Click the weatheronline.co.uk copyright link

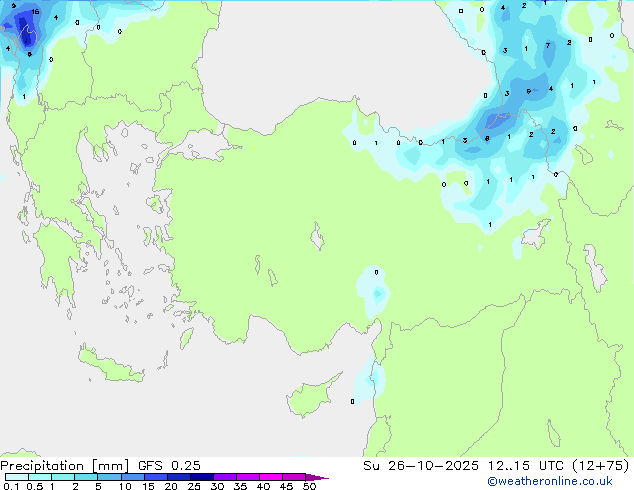click(550, 481)
